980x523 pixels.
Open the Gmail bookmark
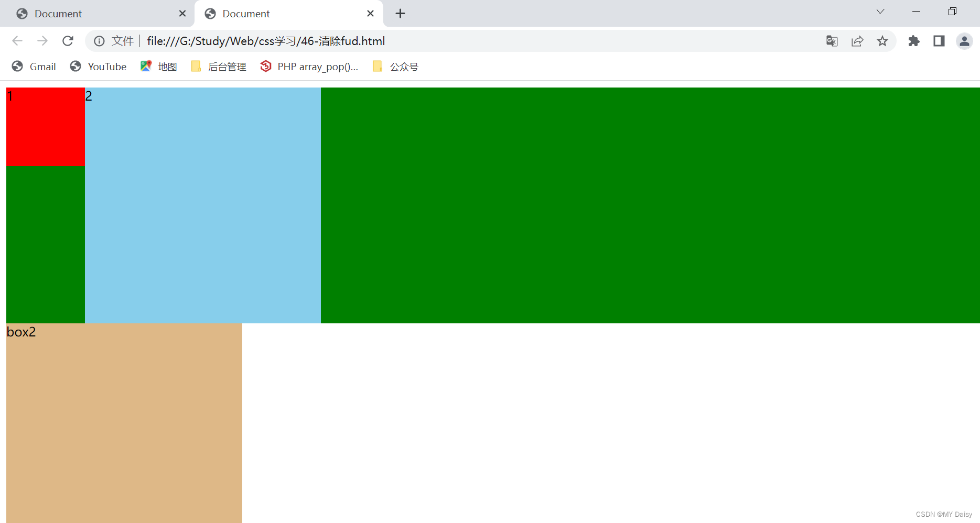(34, 67)
